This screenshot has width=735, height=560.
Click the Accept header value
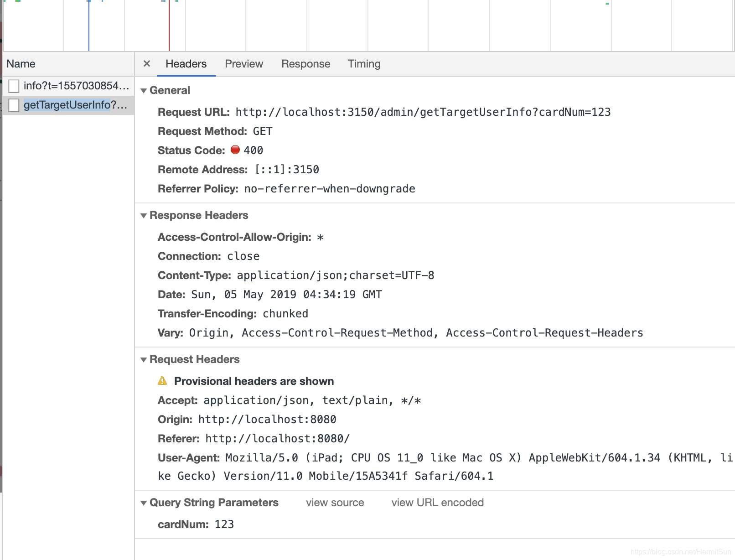312,400
